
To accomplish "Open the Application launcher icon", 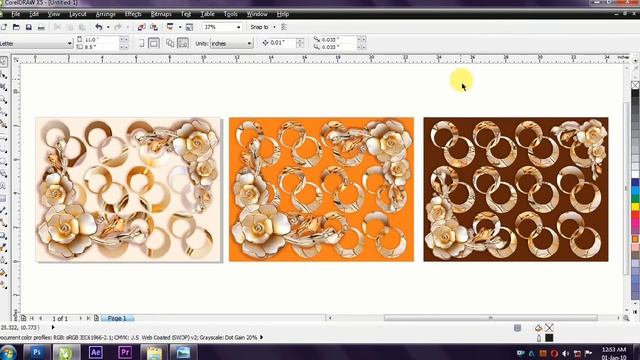I will pos(170,27).
